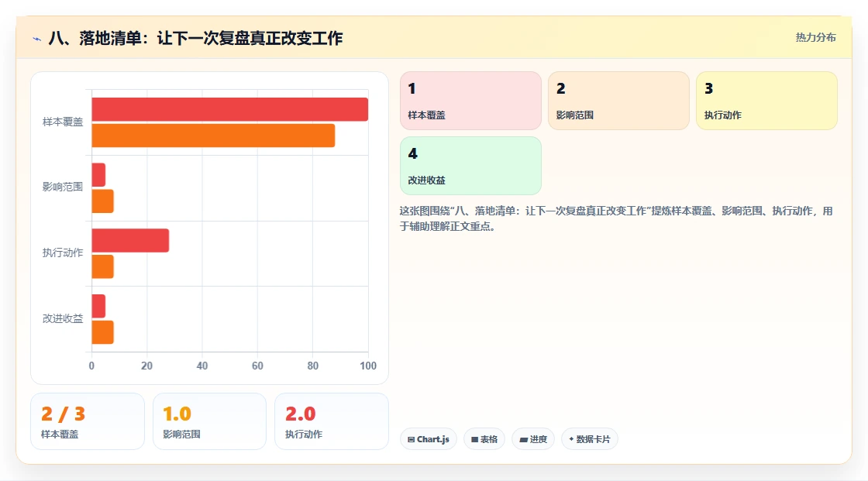The image size is (868, 481).
Task: Click the description paragraph starting 这张图围绕
Action: pos(616,218)
